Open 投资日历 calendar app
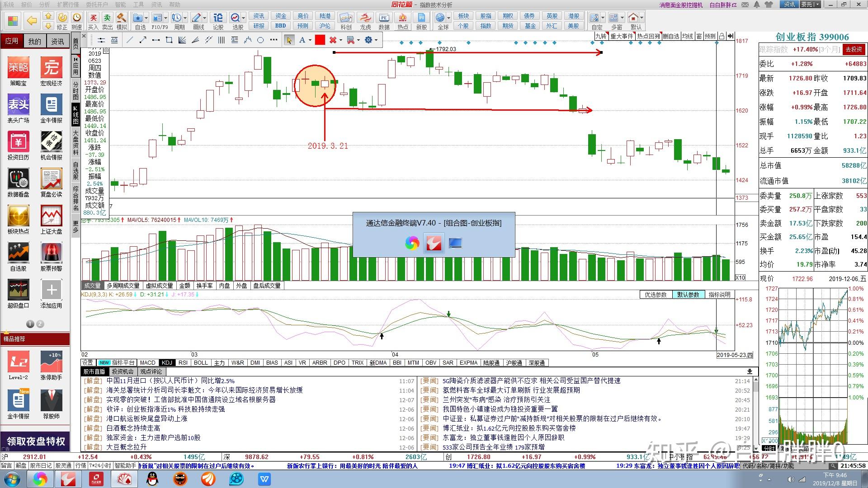 point(18,145)
